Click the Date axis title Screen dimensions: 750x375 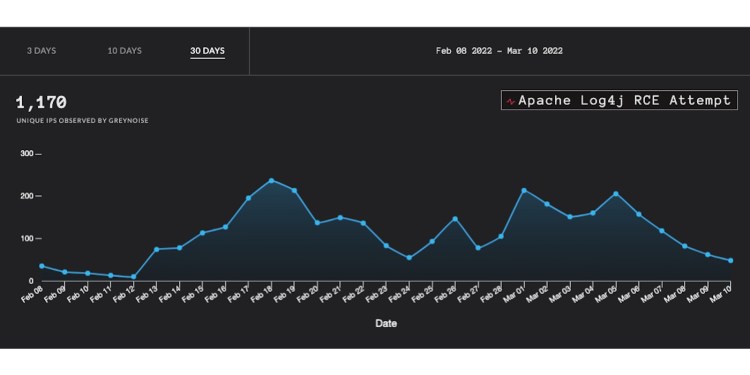pyautogui.click(x=386, y=324)
